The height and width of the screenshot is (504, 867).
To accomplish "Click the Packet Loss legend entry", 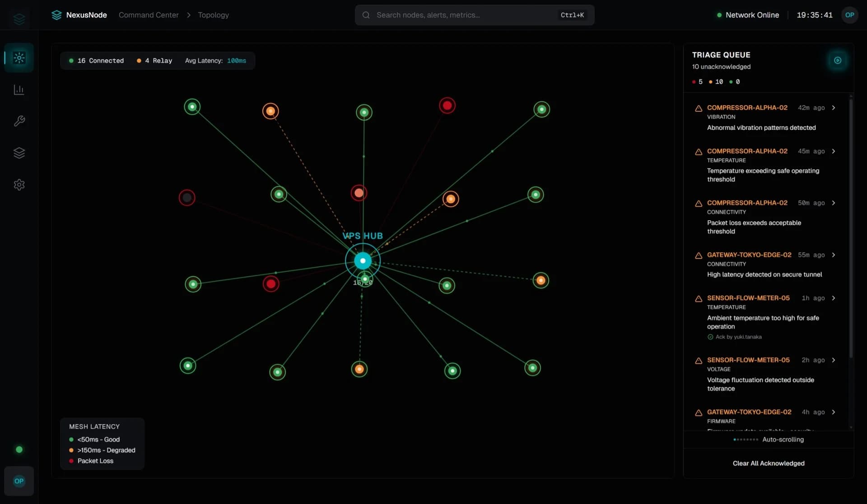I will pos(91,461).
